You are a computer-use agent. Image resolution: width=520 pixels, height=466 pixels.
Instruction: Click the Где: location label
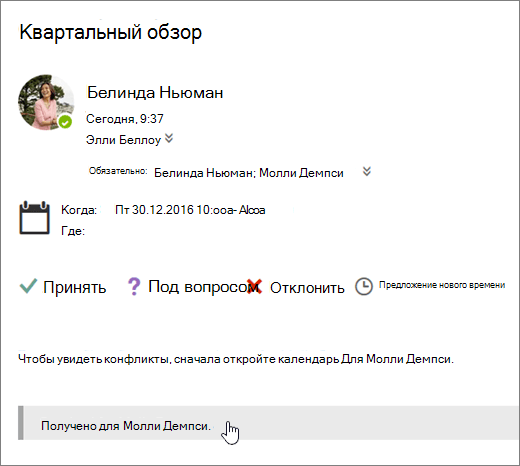coord(73,231)
